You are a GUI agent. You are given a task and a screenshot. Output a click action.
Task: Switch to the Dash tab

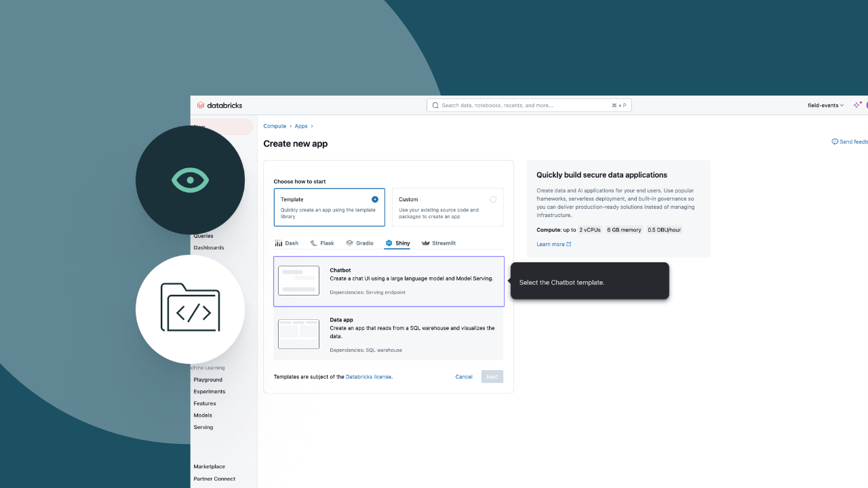coord(287,243)
